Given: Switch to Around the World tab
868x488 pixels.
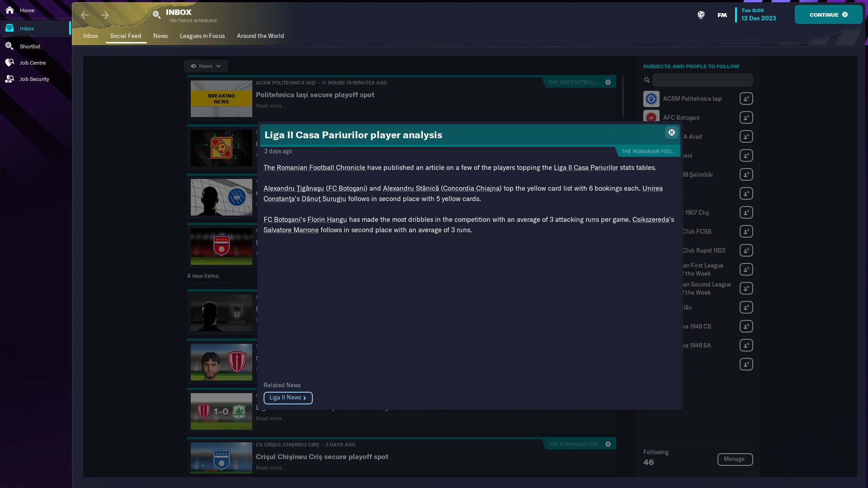Looking at the screenshot, I should tap(260, 36).
